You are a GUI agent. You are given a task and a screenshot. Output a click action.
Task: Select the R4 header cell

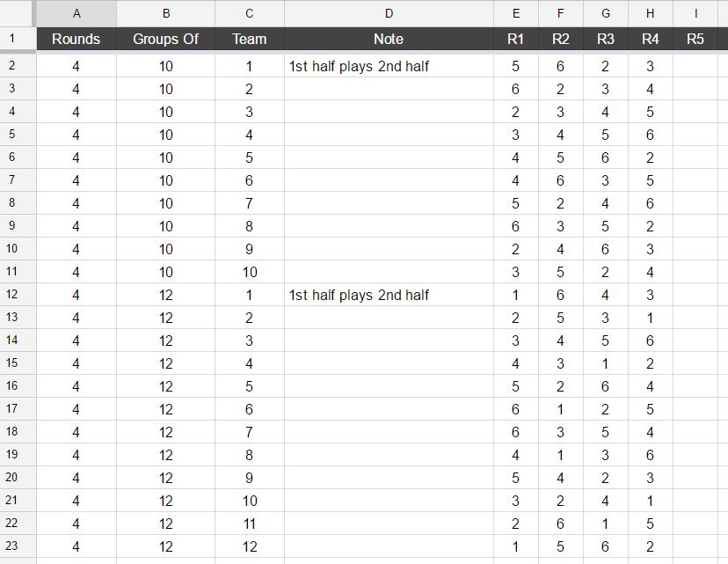coord(651,39)
